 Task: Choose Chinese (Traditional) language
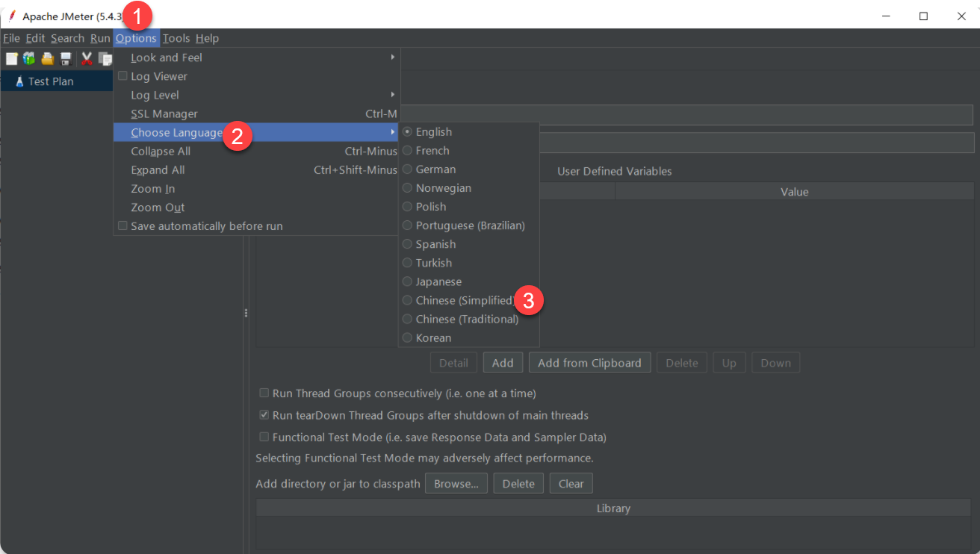[468, 319]
